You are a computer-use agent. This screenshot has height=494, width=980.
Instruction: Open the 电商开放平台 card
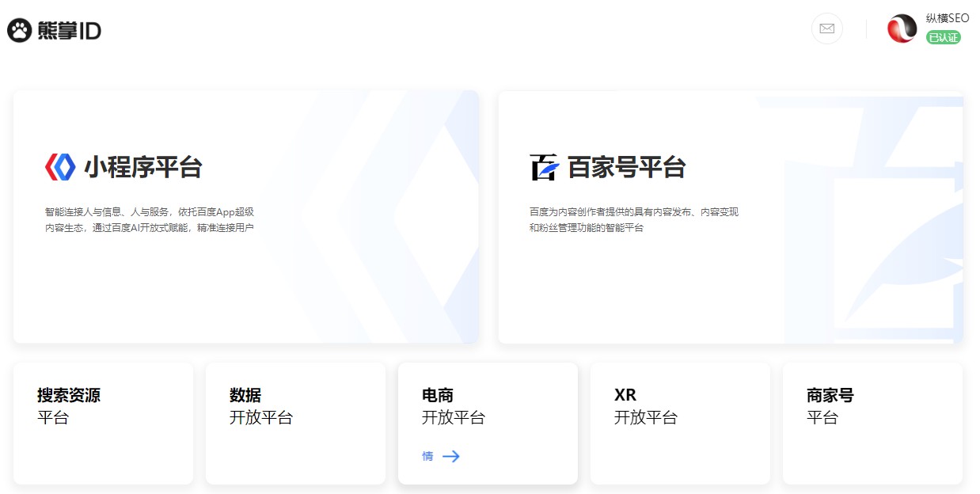click(x=488, y=424)
